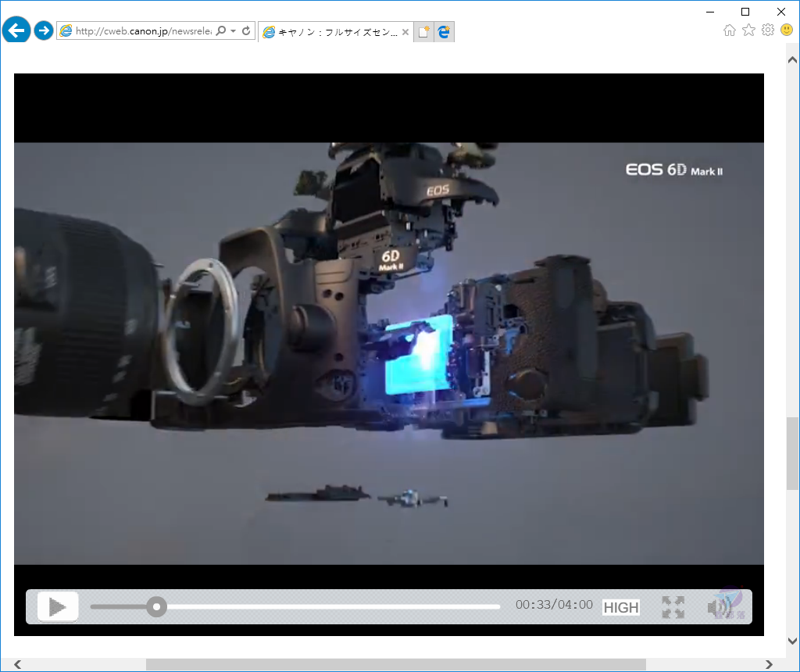This screenshot has width=800, height=672.
Task: Close the browser window
Action: tap(781, 12)
